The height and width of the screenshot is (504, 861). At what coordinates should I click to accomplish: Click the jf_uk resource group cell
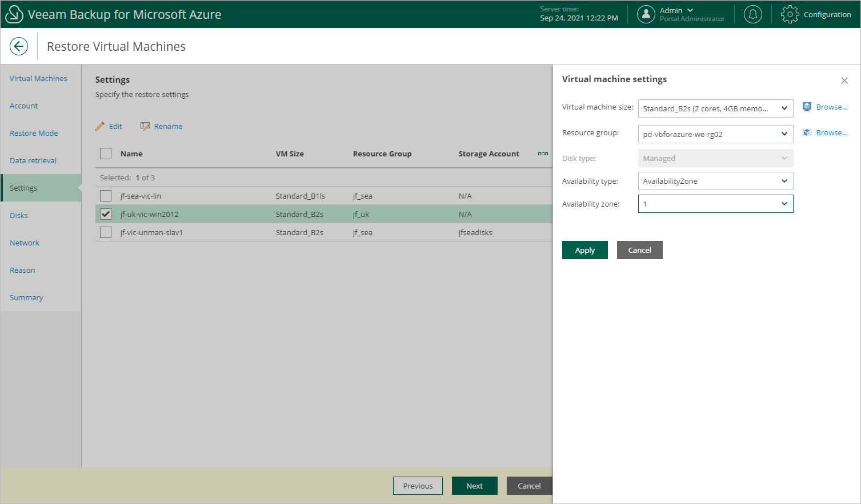click(x=361, y=214)
